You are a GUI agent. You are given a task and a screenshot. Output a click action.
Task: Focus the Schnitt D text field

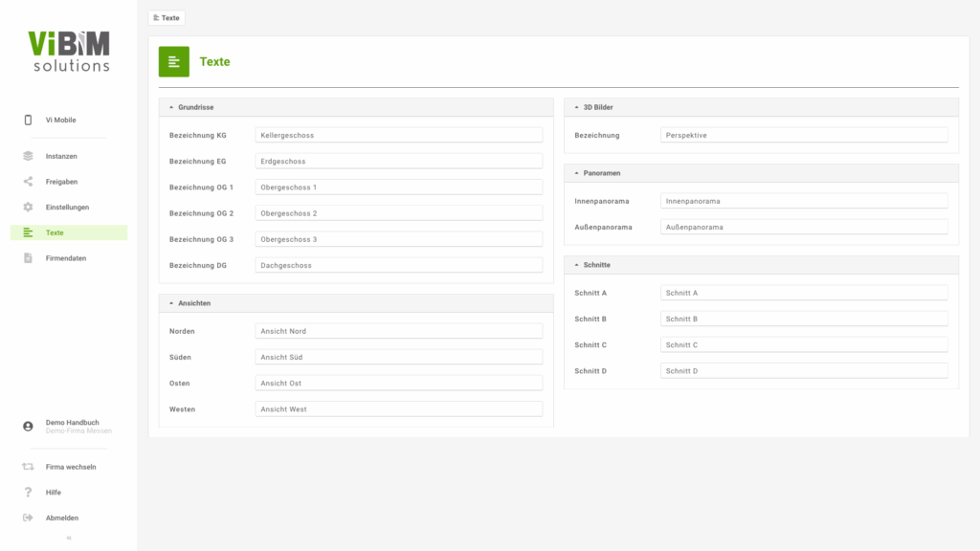coord(803,371)
